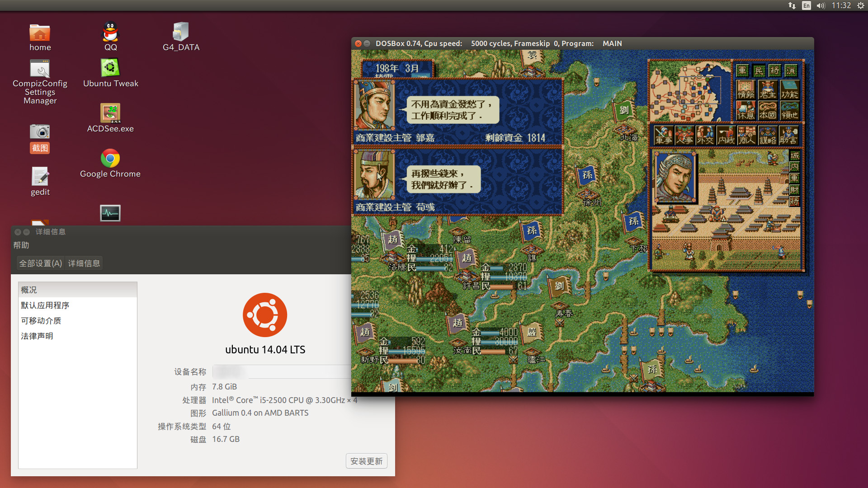Select 默认应用程序 in the sidebar
Image resolution: width=868 pixels, height=488 pixels.
point(78,305)
